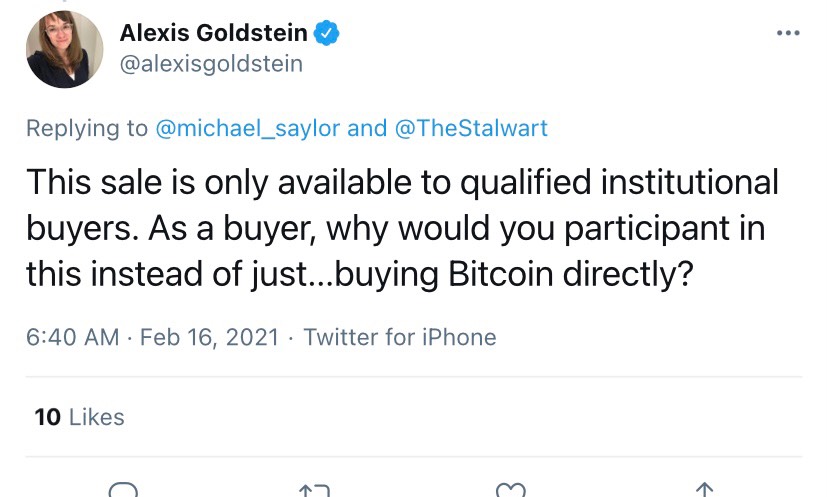The width and height of the screenshot is (827, 497).
Task: Like the tweet with heart icon
Action: (511, 490)
